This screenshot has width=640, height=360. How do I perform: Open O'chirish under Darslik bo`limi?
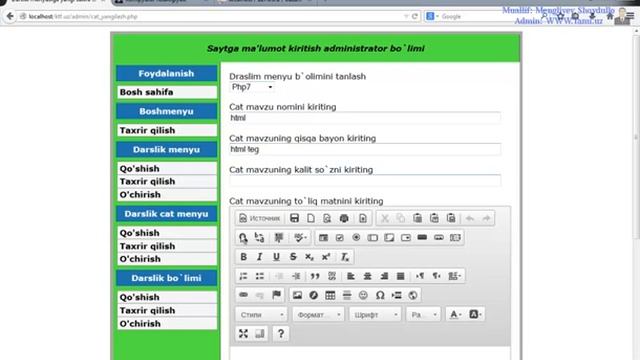pos(167,324)
